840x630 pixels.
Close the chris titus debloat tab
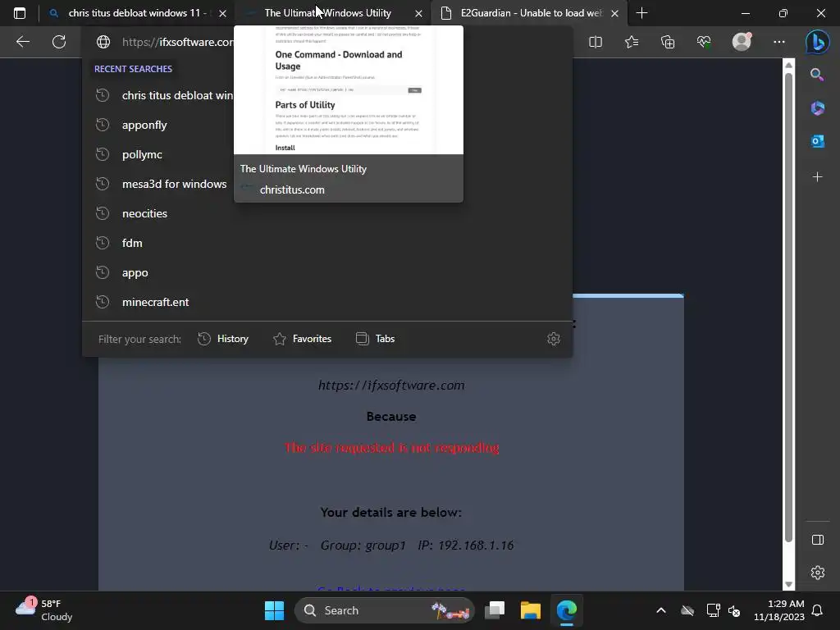point(222,13)
